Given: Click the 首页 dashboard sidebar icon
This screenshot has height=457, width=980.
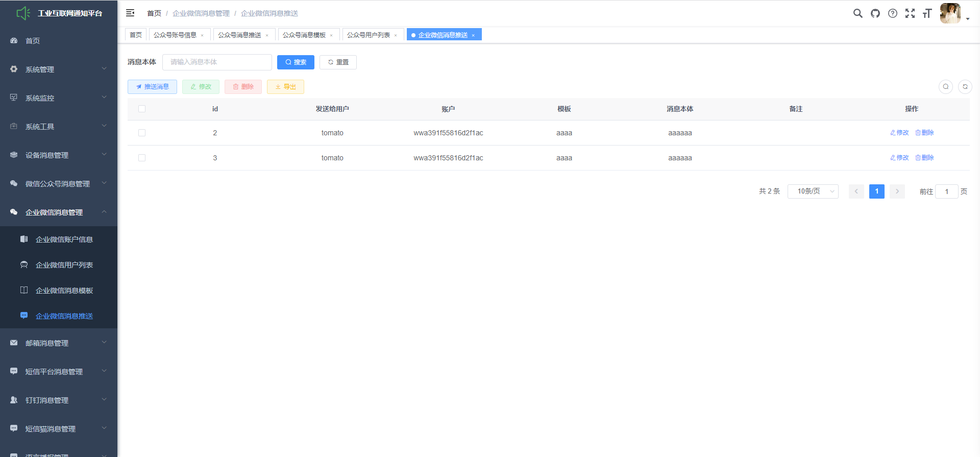Looking at the screenshot, I should pos(14,40).
